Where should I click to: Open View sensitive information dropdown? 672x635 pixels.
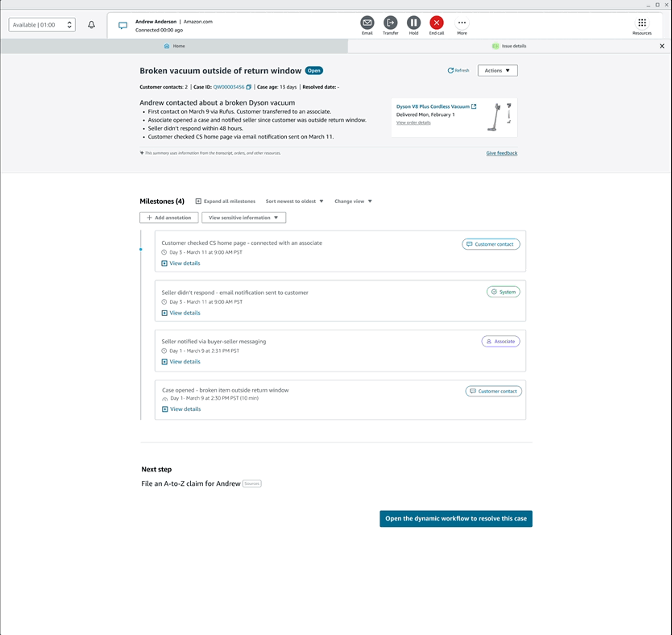coord(243,218)
